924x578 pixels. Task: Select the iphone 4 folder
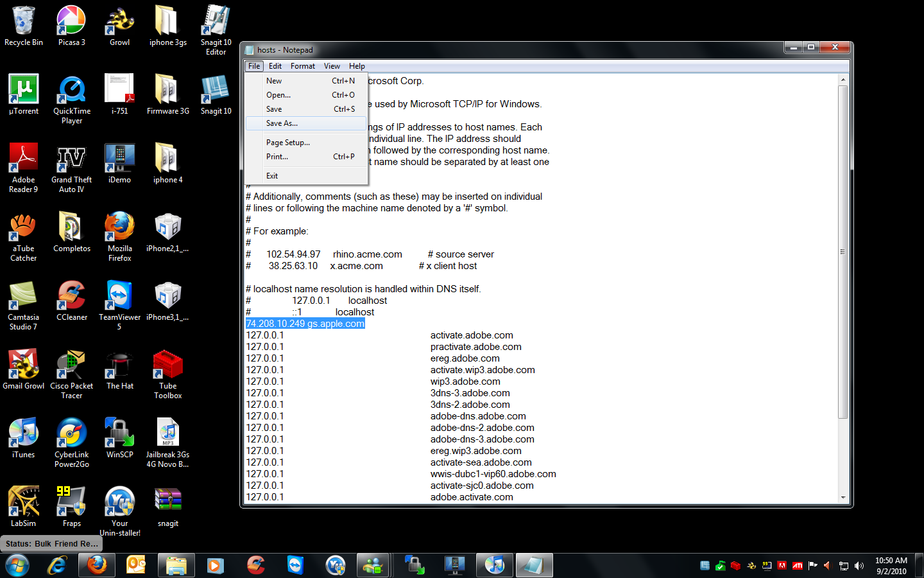click(168, 164)
